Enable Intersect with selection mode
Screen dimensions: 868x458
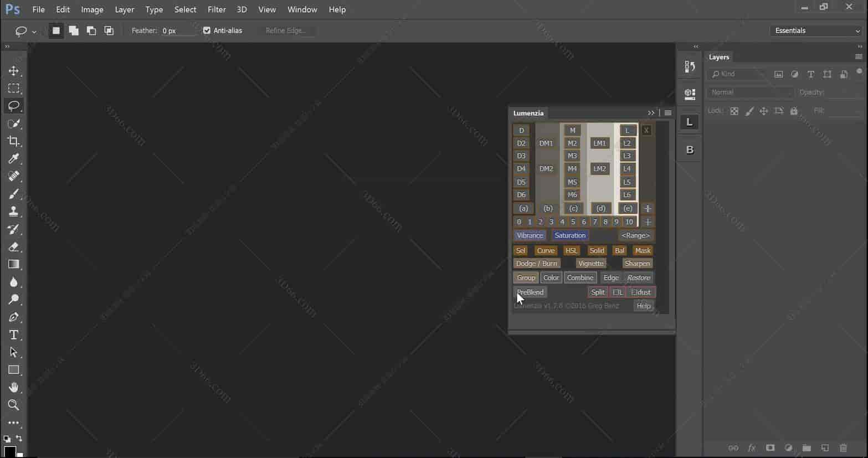pos(109,30)
